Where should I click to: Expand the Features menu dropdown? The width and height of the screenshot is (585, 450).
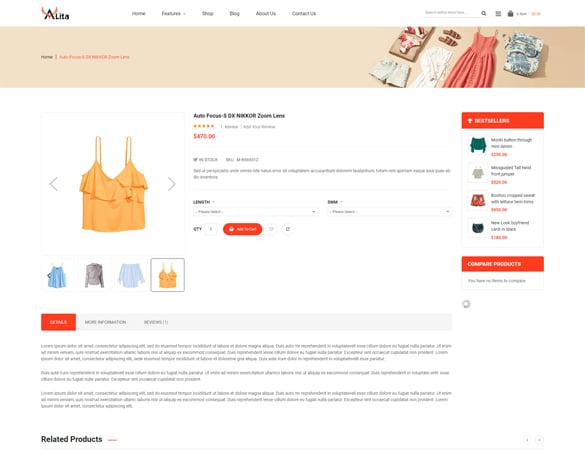173,13
